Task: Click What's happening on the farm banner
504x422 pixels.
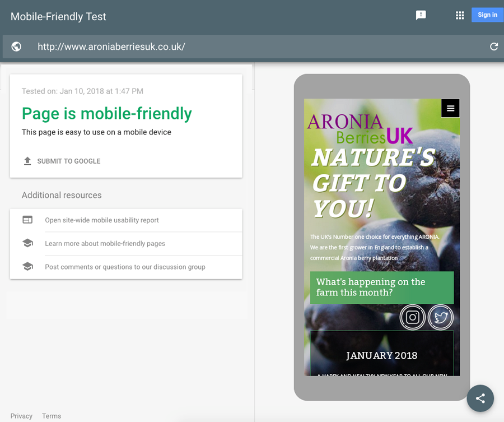Action: (382, 287)
